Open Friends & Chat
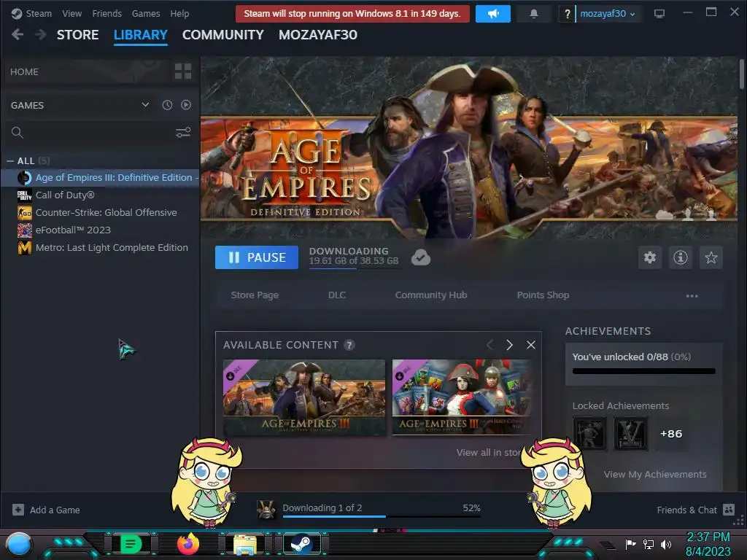Viewport: 747px width, 560px height. click(x=695, y=510)
